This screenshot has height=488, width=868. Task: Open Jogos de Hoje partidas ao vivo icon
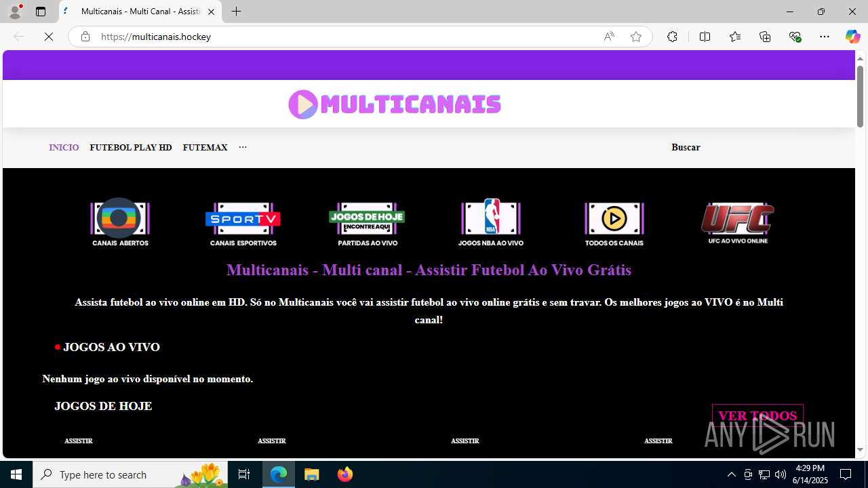click(367, 224)
